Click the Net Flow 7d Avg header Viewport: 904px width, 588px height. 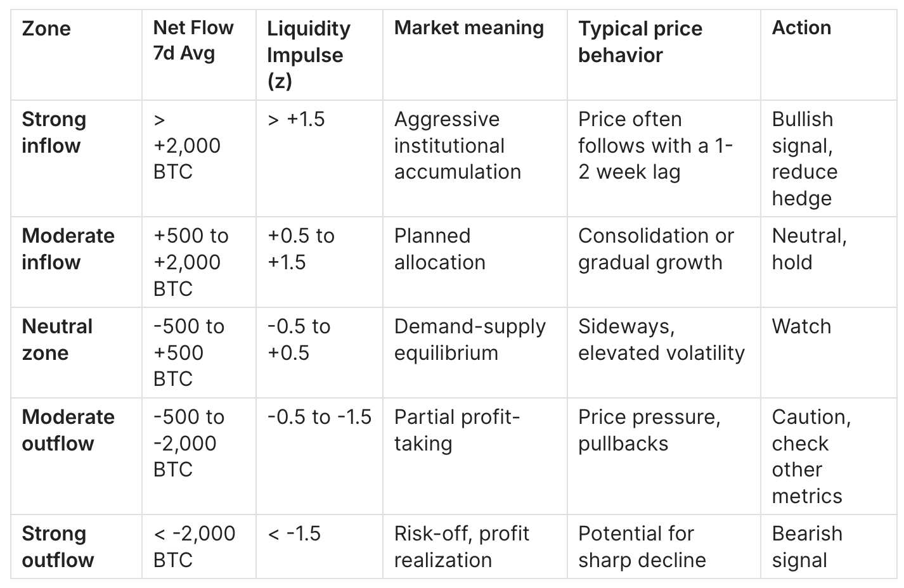[x=193, y=41]
